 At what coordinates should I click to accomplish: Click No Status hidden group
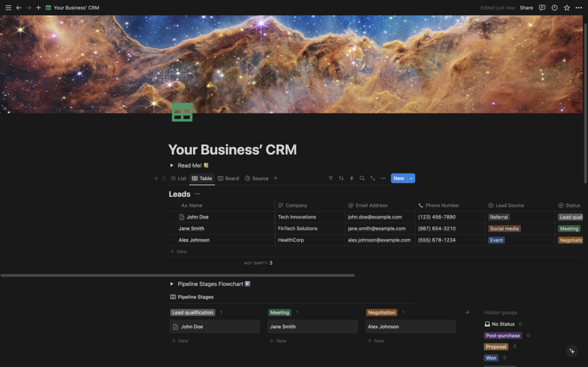point(500,324)
